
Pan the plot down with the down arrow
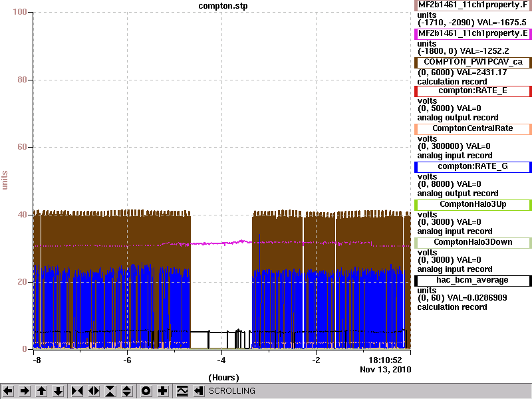(59, 391)
